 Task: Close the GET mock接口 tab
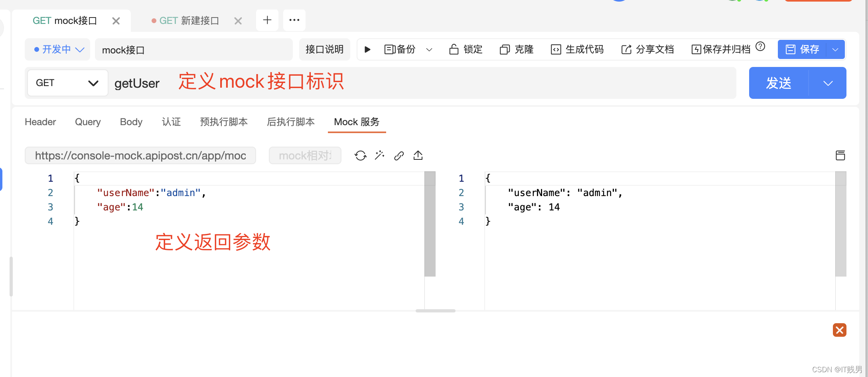(x=116, y=21)
